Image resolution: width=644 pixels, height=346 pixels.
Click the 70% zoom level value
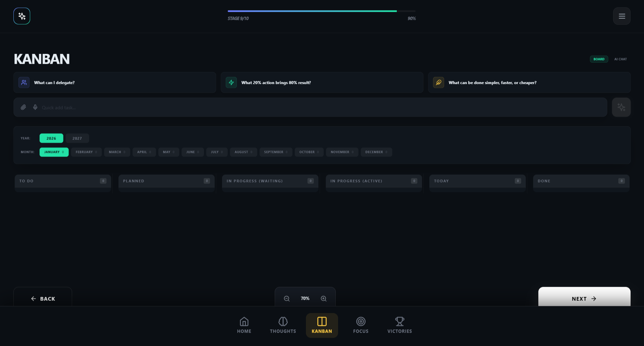305,298
